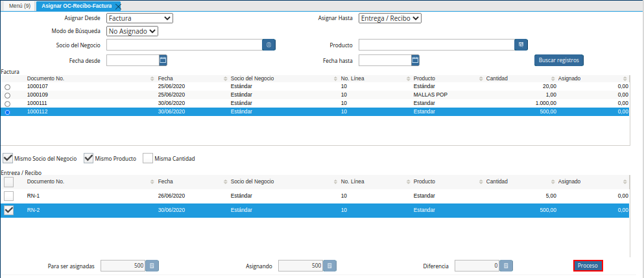
Task: Open calculator for Diferencia field
Action: pyautogui.click(x=506, y=266)
